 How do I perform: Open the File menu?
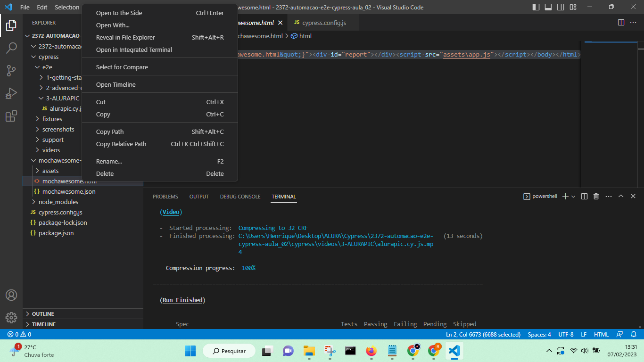tap(25, 7)
